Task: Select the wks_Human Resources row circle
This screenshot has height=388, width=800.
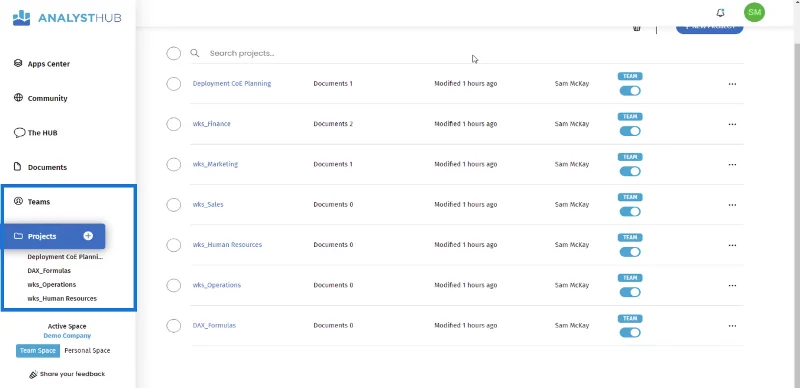Action: (173, 245)
